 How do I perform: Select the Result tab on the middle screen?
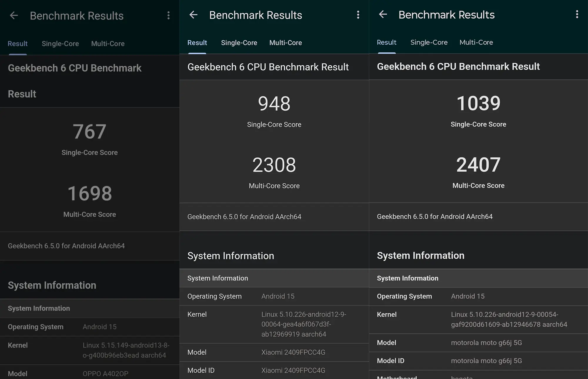(197, 43)
